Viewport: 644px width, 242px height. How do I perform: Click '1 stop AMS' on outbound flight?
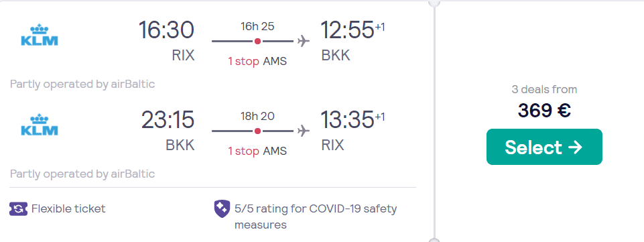tap(257, 61)
